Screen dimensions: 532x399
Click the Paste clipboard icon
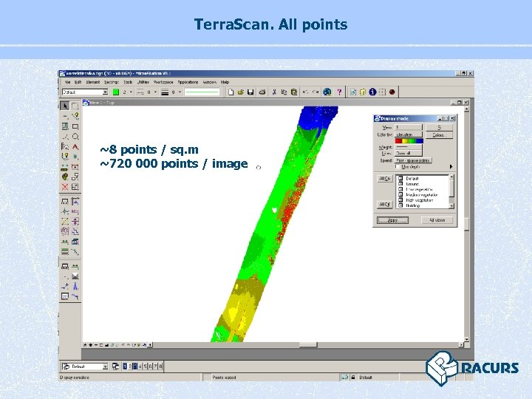[294, 92]
